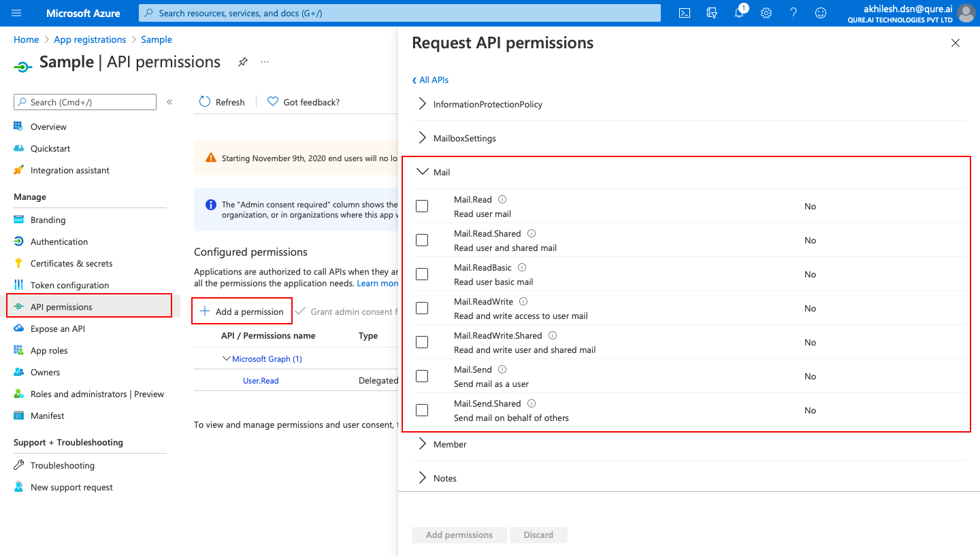Click the Add permissions button

tap(459, 535)
